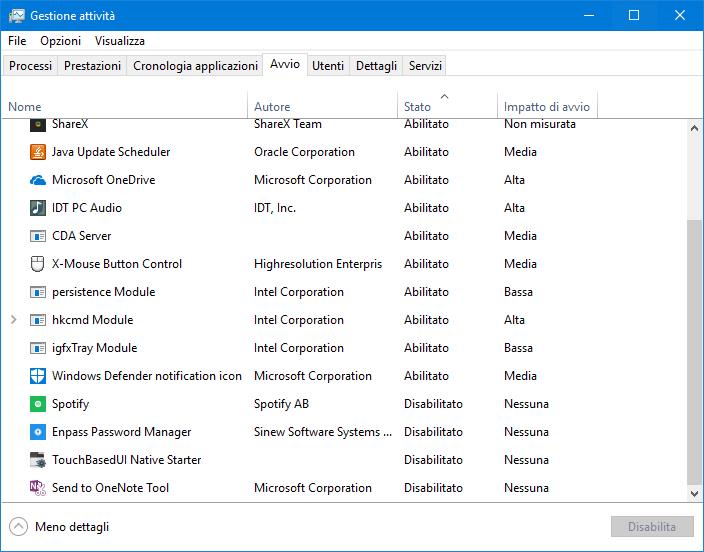Click the scrollbar up arrow

pos(694,128)
